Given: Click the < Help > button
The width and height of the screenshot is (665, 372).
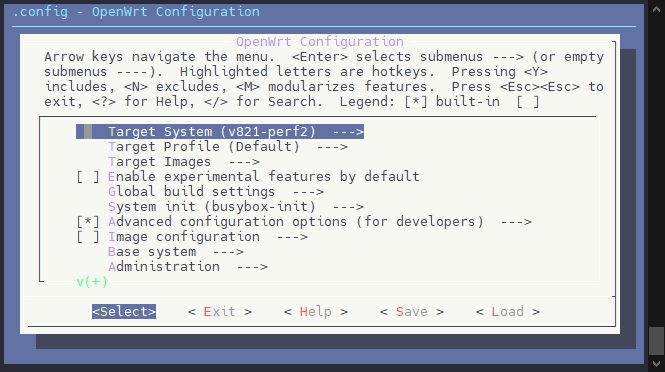Looking at the screenshot, I should [316, 312].
